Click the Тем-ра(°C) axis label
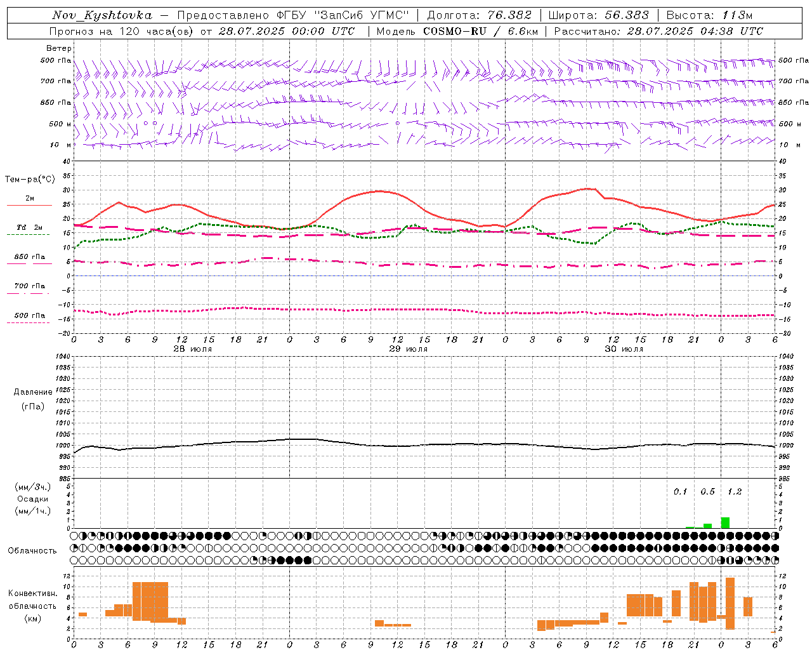 30,180
